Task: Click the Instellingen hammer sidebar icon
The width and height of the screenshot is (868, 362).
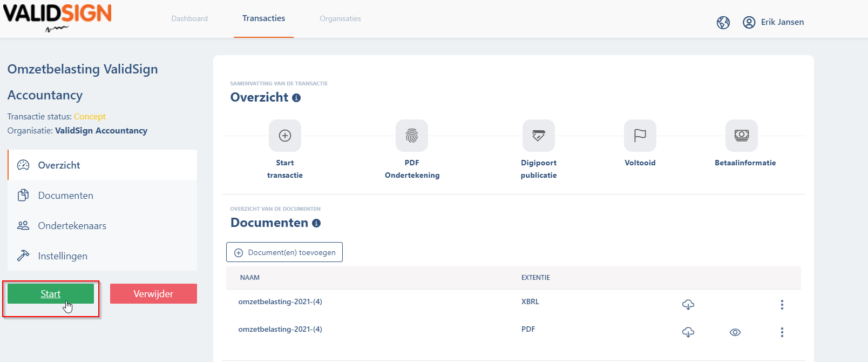Action: coord(23,256)
